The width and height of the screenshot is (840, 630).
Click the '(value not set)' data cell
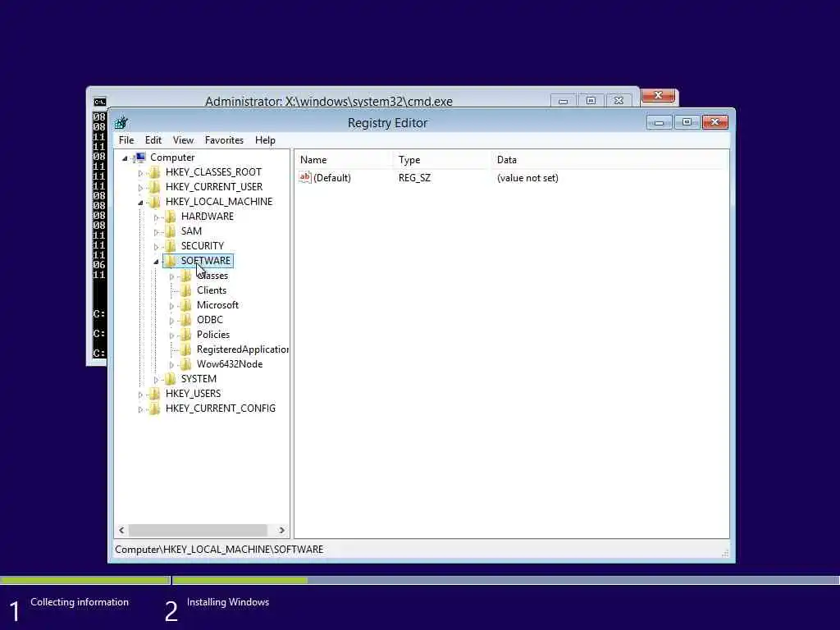click(527, 178)
